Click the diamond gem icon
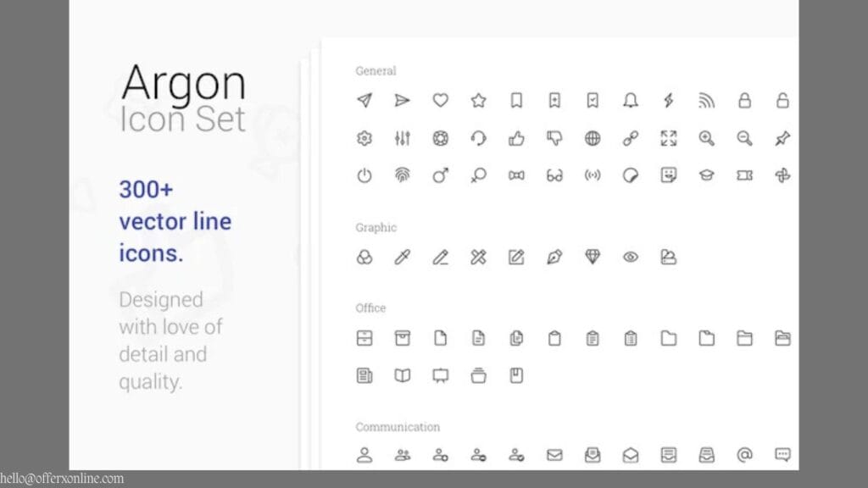This screenshot has width=868, height=488. point(593,257)
